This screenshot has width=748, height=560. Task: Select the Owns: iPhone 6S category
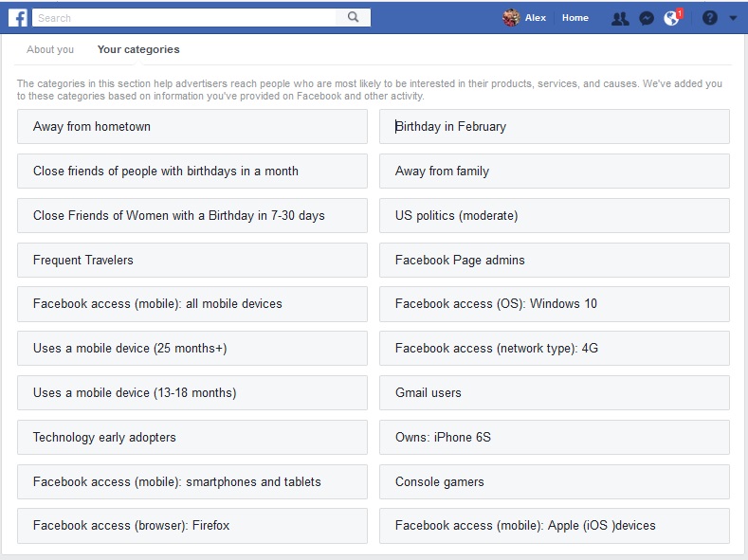pyautogui.click(x=555, y=438)
